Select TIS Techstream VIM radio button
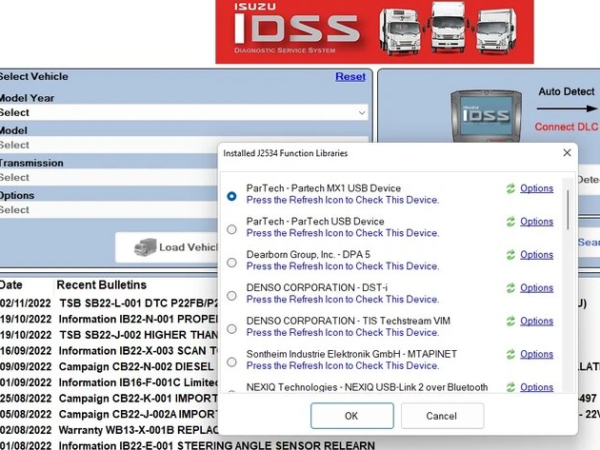Image resolution: width=600 pixels, height=450 pixels. pos(232,329)
